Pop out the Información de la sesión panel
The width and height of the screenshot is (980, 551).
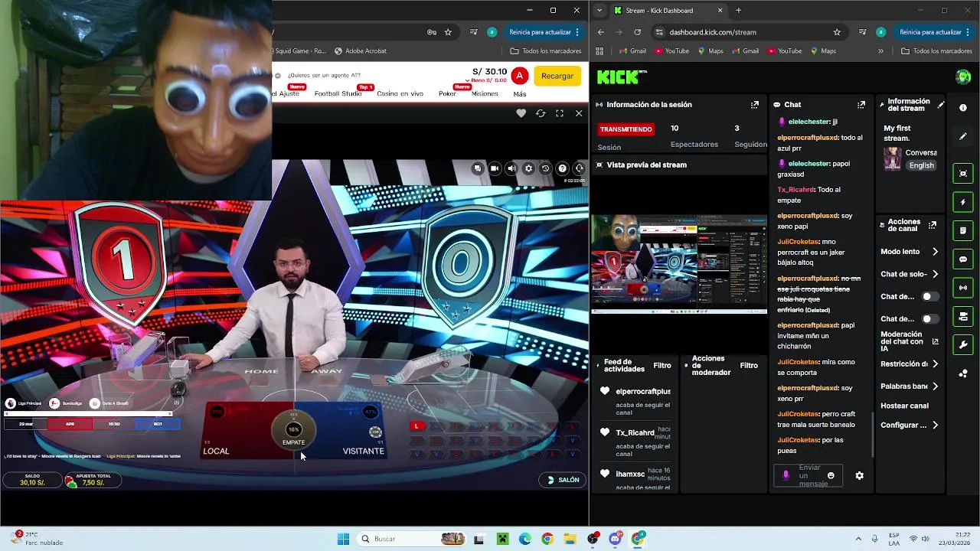coord(755,104)
